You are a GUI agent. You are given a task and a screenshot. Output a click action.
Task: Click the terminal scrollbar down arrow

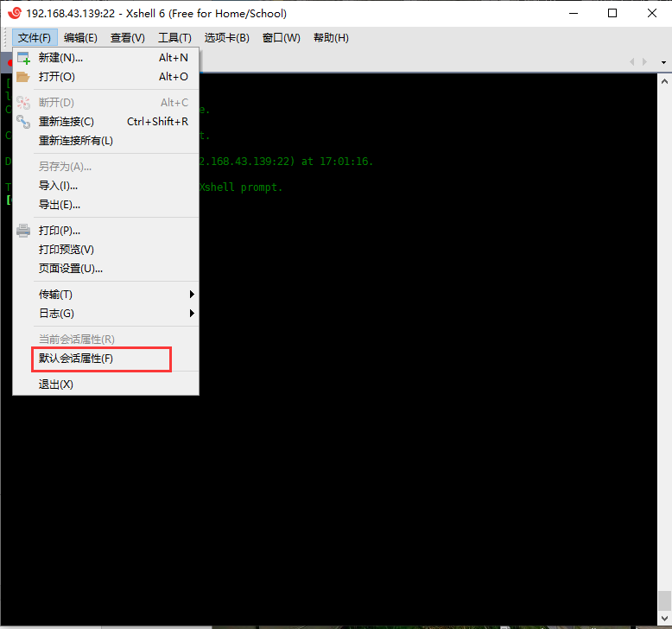[664, 619]
